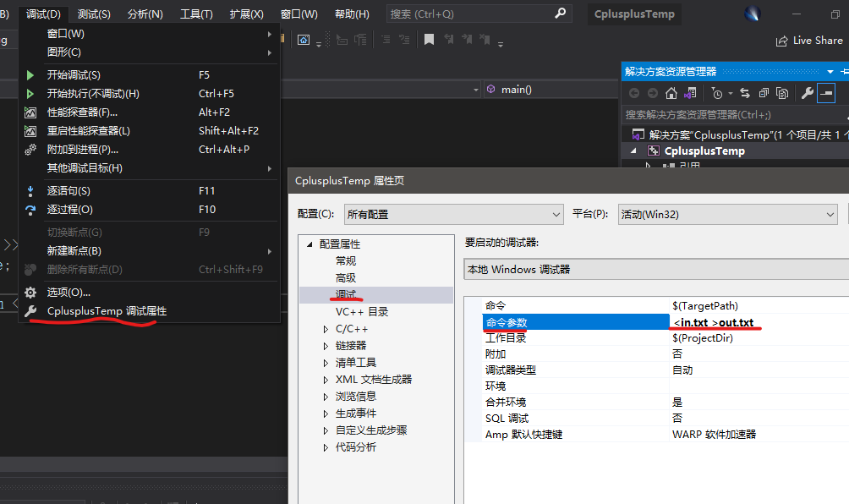Expand the 生成事件 tree node
849x504 pixels.
pyautogui.click(x=326, y=414)
